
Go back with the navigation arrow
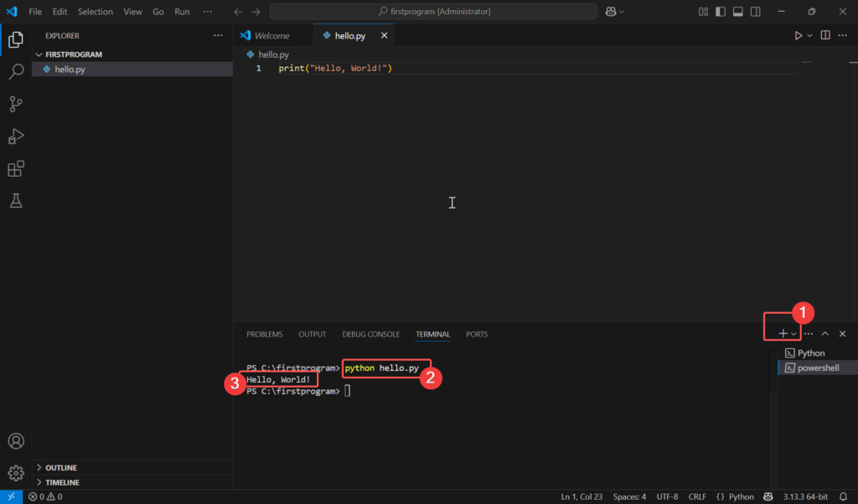(238, 12)
